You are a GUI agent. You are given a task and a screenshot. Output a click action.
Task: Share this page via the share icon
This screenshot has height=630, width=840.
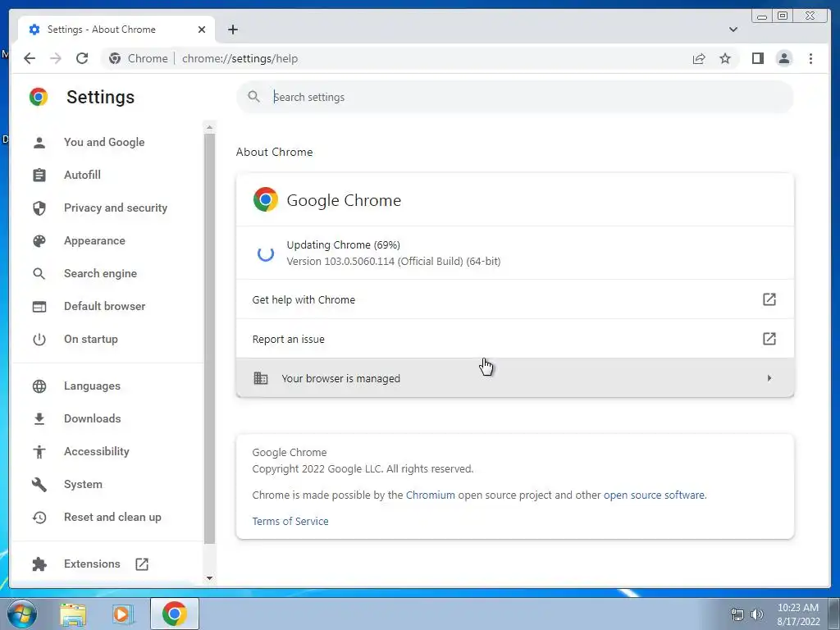coord(699,58)
